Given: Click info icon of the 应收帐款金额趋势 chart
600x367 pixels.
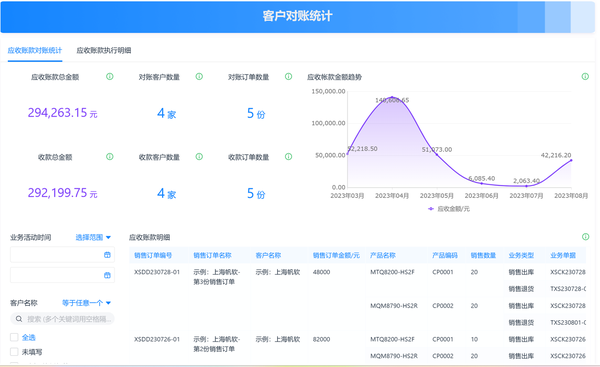Looking at the screenshot, I should (x=585, y=77).
